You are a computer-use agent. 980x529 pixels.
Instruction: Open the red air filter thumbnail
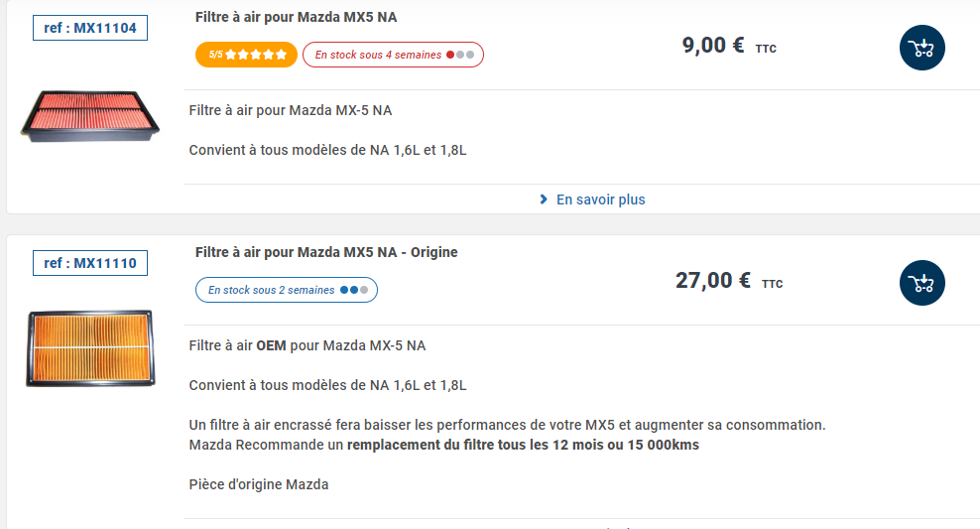[x=90, y=116]
